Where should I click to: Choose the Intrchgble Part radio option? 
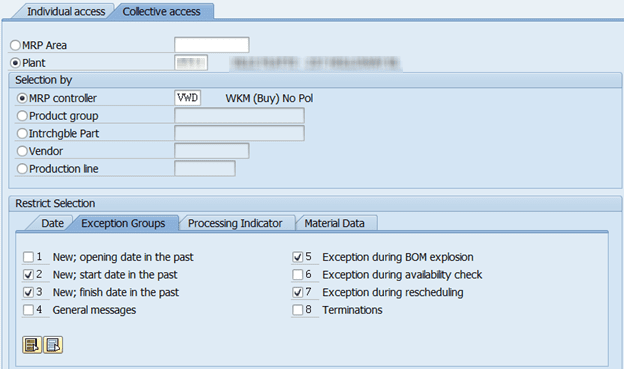[22, 133]
